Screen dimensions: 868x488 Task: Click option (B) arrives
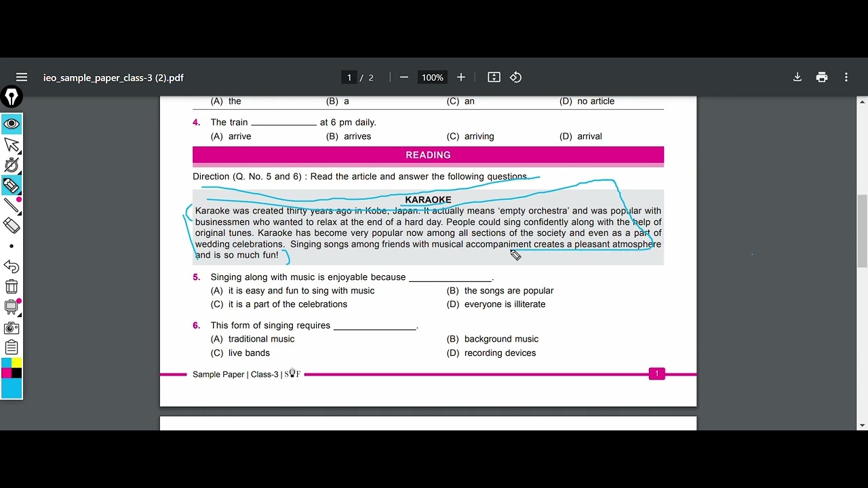[349, 136]
